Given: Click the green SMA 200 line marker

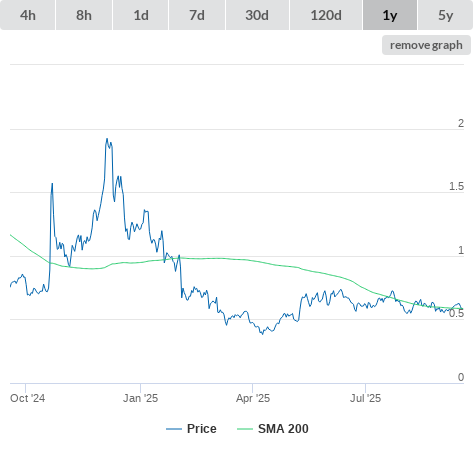Looking at the screenshot, I should coord(245,429).
